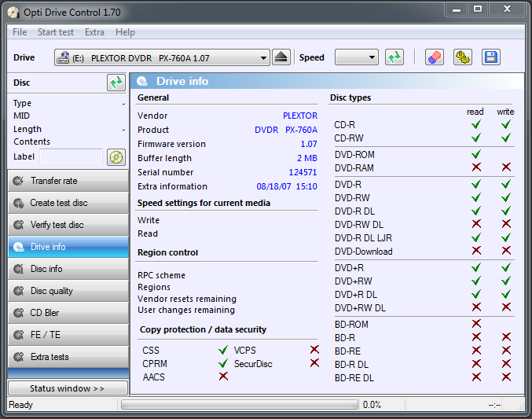Click the Opti Drive Control title icon
532x419 pixels.
click(13, 13)
